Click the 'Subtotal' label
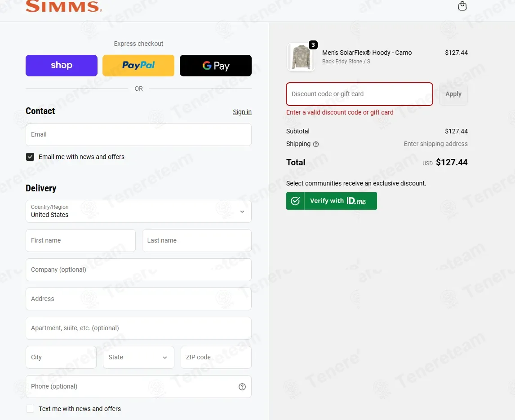 297,131
